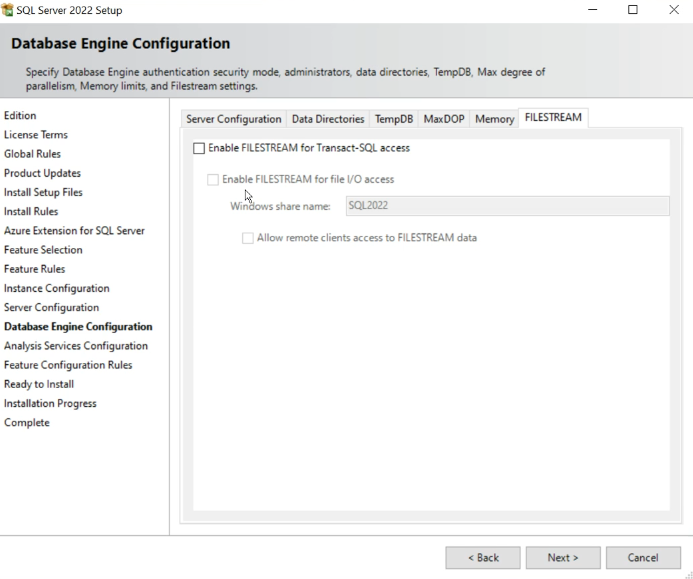This screenshot has height=579, width=693.
Task: Enable FILESTREAM for Transact-SQL access checkbox
Action: point(199,148)
